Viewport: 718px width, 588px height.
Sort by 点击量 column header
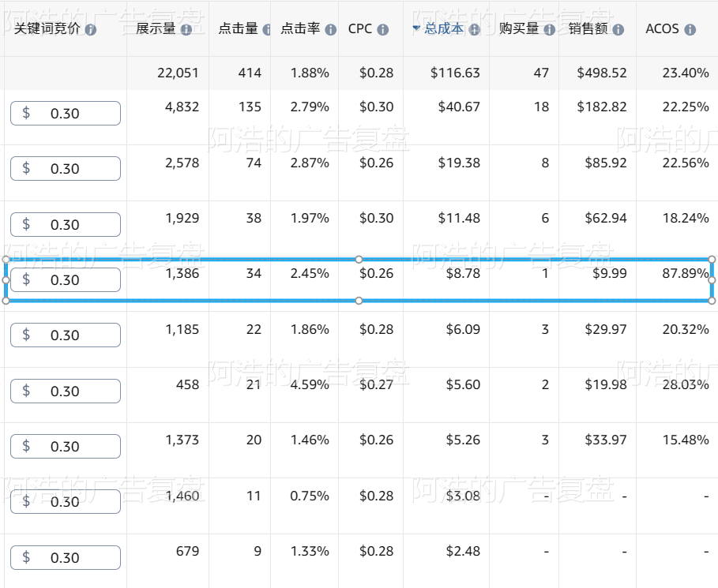[x=238, y=28]
